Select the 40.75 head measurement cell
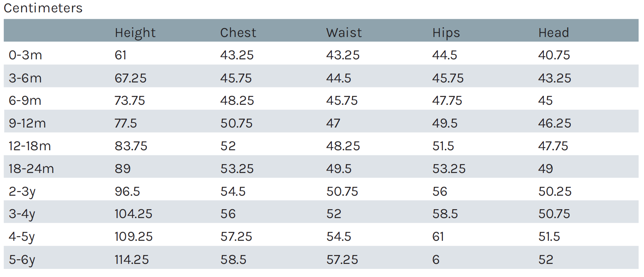This screenshot has width=644, height=277. (x=554, y=55)
